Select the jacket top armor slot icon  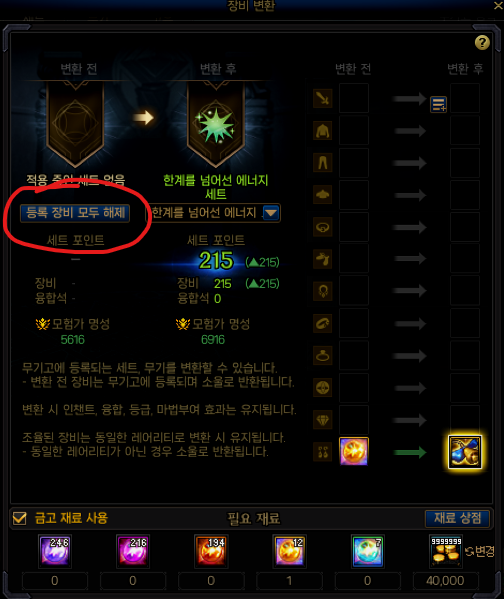pos(323,131)
